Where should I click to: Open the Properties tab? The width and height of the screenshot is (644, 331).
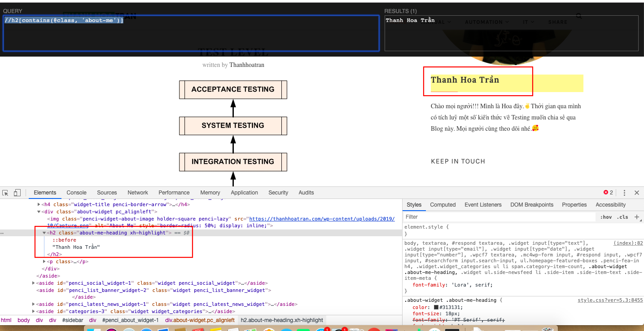tap(574, 205)
